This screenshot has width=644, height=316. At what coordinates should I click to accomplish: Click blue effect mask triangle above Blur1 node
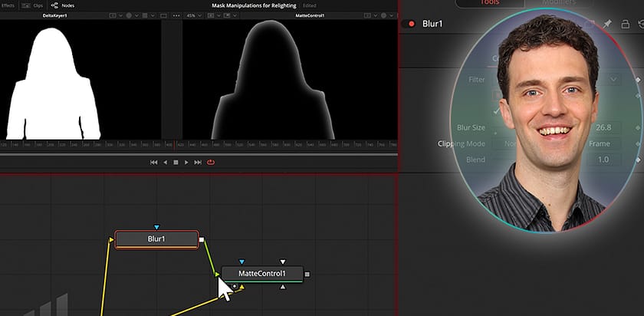[x=156, y=227]
